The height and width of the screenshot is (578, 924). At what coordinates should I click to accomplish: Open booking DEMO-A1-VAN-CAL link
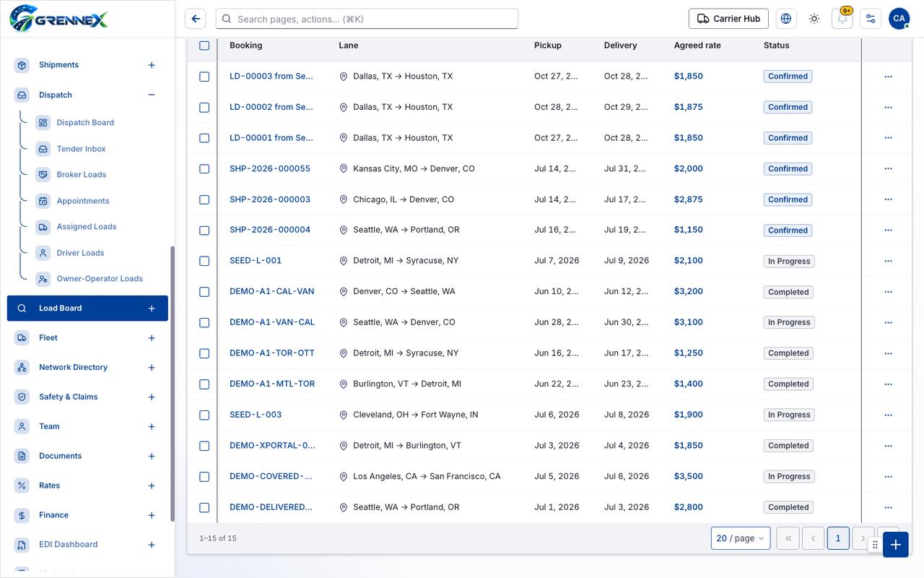pyautogui.click(x=272, y=322)
